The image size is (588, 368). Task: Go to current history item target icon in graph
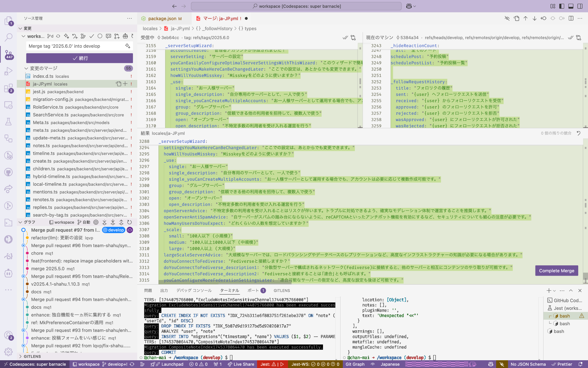pyautogui.click(x=96, y=222)
